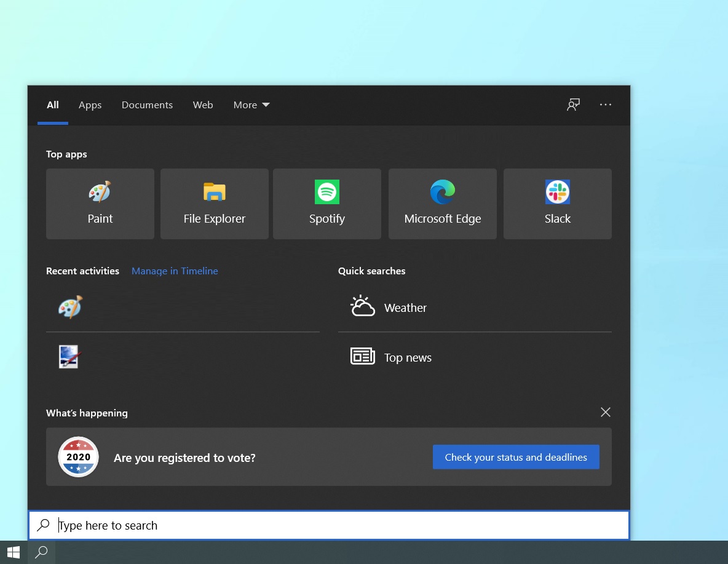Click the Type here to search field

[x=332, y=525]
